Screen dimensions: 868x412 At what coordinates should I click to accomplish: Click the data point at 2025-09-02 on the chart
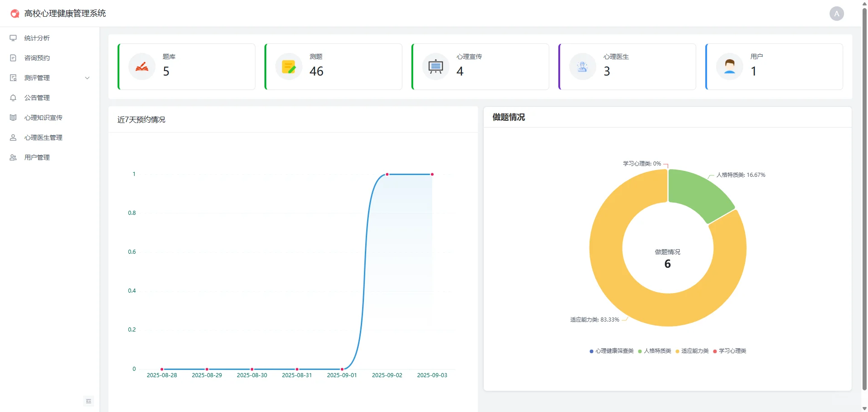point(387,174)
